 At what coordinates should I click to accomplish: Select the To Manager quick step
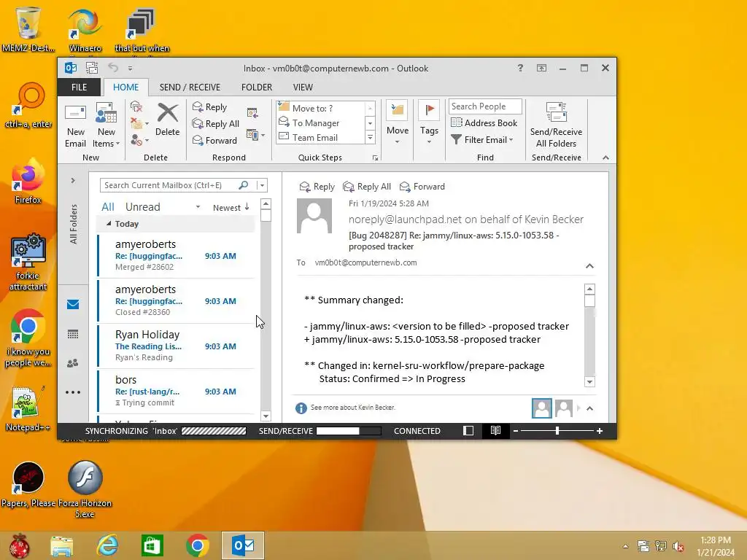[x=321, y=122]
